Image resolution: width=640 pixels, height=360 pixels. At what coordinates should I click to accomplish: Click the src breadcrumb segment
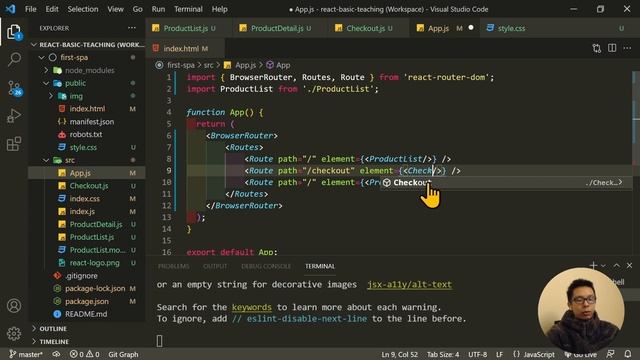208,65
